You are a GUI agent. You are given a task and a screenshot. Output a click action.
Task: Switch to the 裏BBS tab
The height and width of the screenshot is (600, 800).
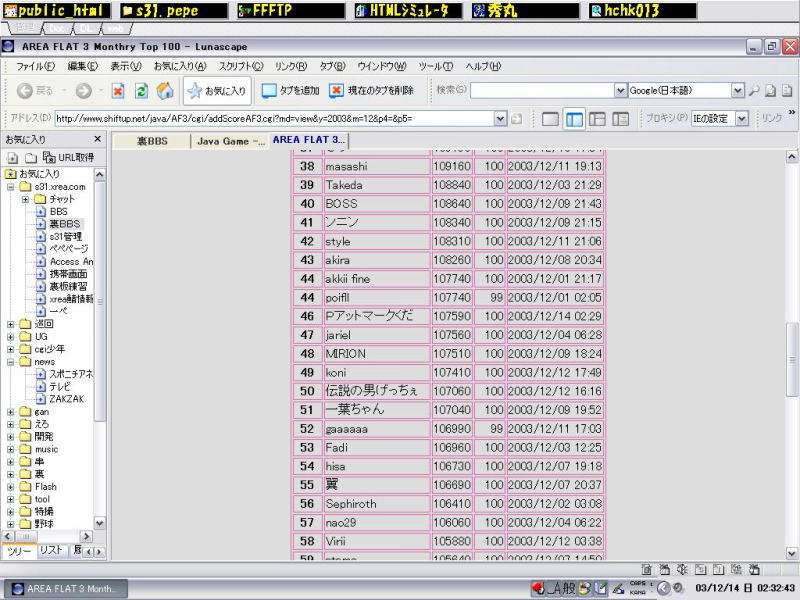click(152, 141)
